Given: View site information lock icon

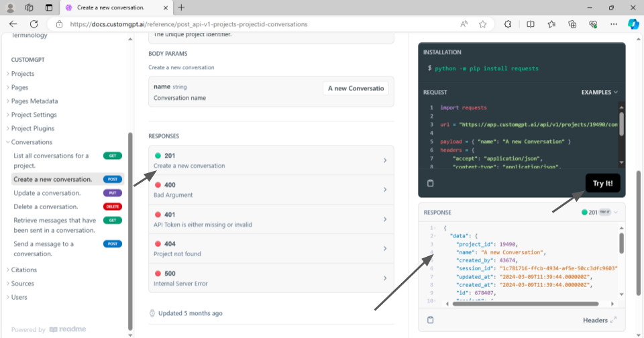Looking at the screenshot, I should (x=60, y=24).
